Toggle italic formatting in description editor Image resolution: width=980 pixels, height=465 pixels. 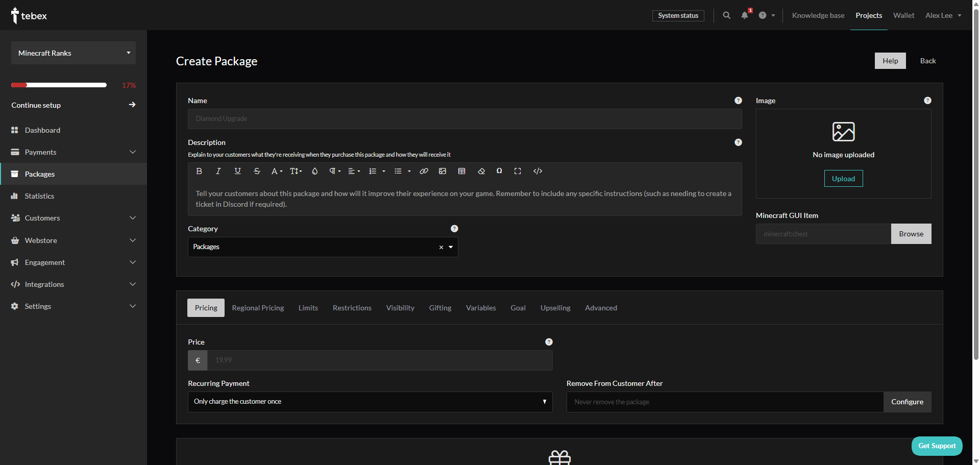click(218, 171)
